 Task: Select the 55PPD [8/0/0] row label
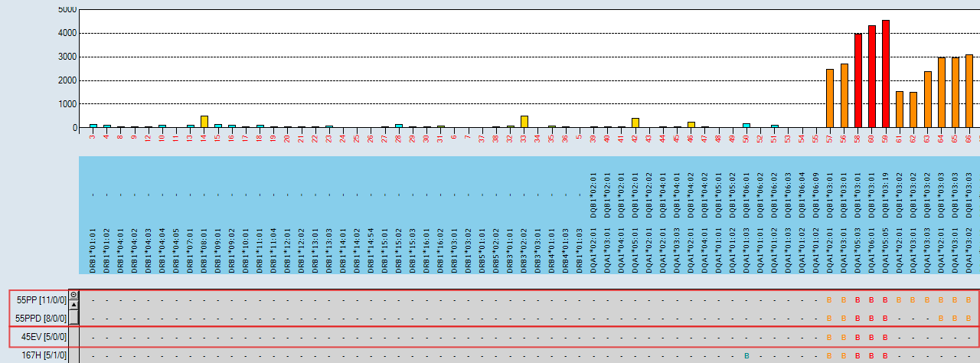(41, 318)
